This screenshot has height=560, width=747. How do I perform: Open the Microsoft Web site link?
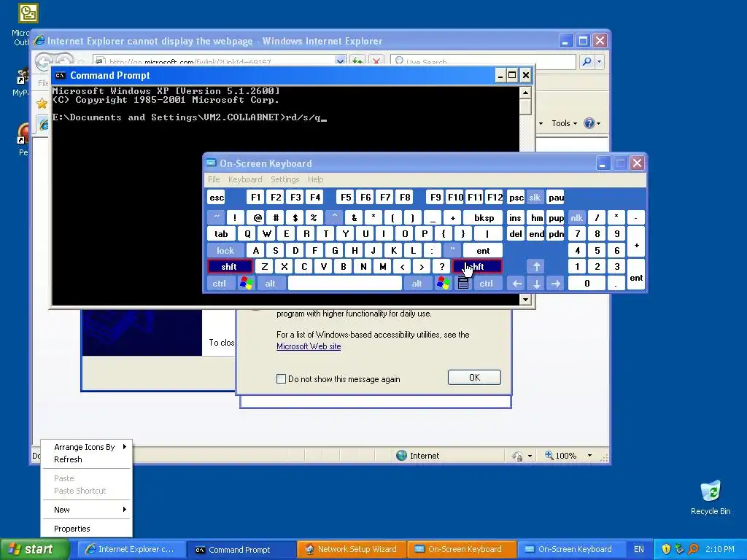[x=309, y=346]
